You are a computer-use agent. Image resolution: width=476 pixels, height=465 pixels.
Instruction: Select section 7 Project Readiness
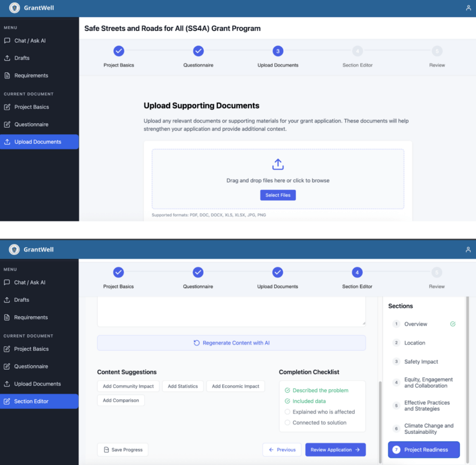[x=424, y=450]
